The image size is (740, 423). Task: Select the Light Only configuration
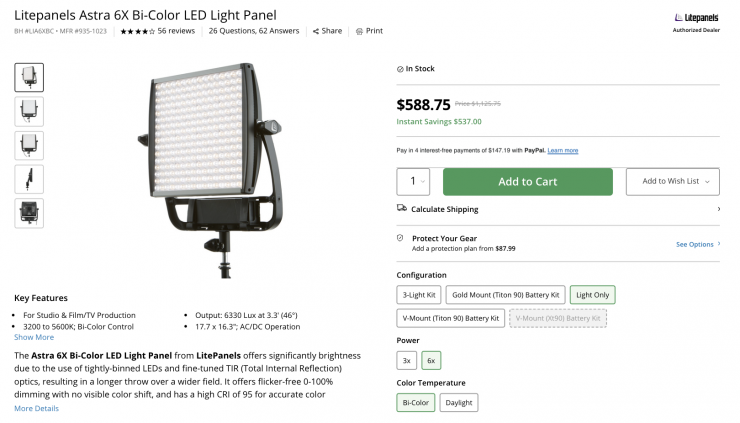coord(592,295)
